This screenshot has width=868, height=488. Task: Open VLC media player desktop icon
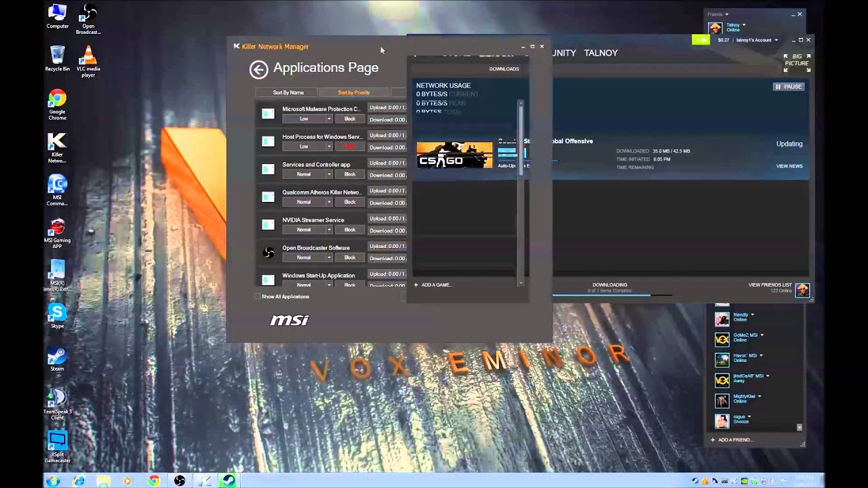tap(88, 61)
